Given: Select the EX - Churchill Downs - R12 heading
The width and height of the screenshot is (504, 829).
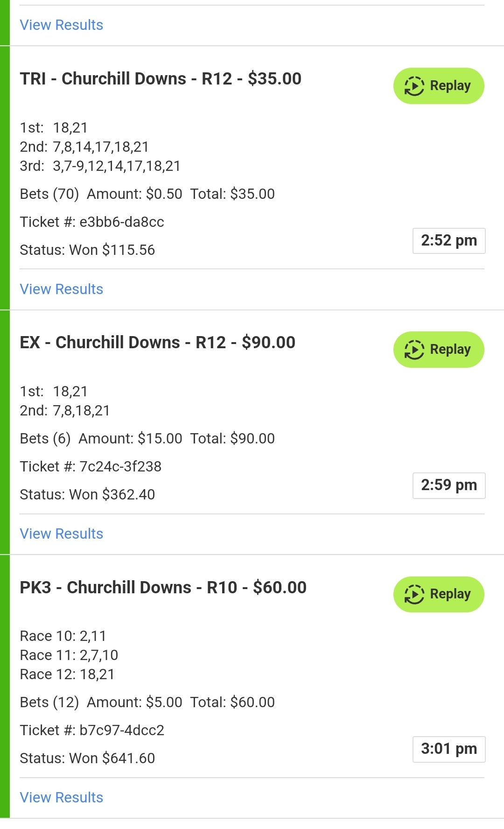Looking at the screenshot, I should coord(157,343).
